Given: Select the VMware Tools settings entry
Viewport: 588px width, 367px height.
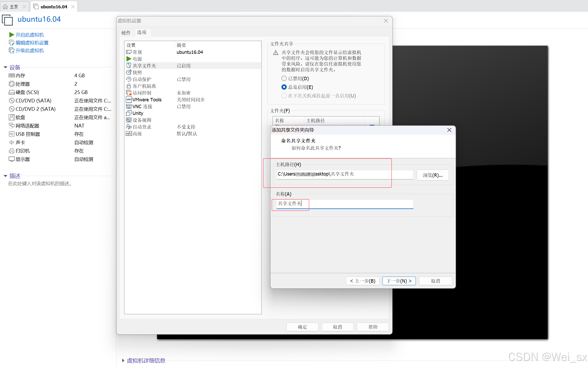Looking at the screenshot, I should (x=147, y=100).
